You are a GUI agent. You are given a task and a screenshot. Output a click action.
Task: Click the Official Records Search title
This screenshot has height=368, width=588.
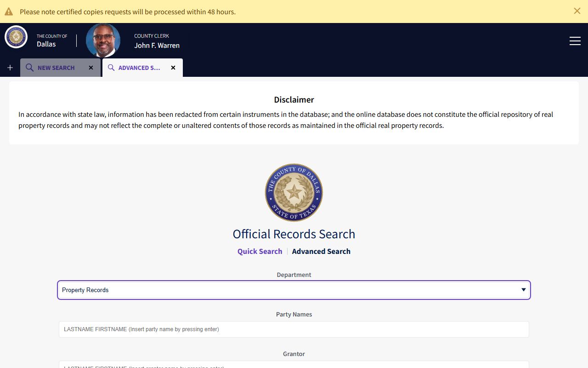[294, 234]
